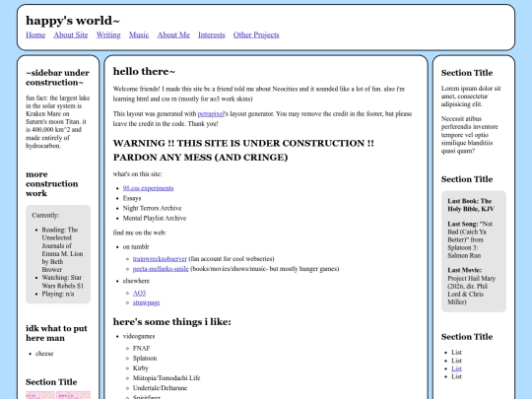Click the Kirby list item

[141, 368]
